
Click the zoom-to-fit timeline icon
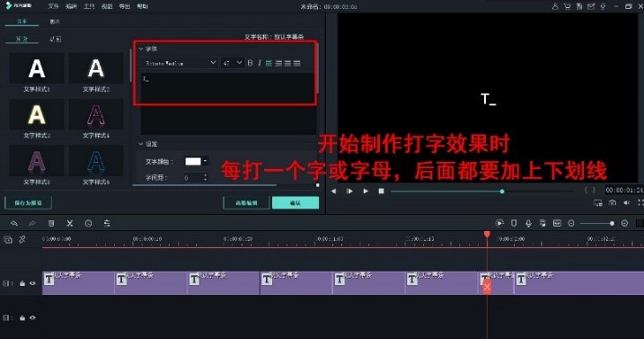coord(557,223)
